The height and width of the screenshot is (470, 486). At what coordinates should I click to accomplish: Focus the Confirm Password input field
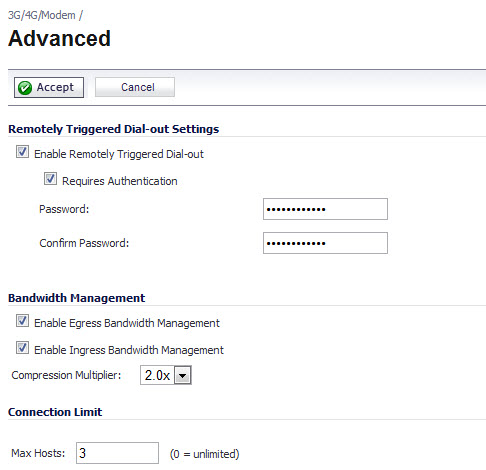tap(325, 243)
